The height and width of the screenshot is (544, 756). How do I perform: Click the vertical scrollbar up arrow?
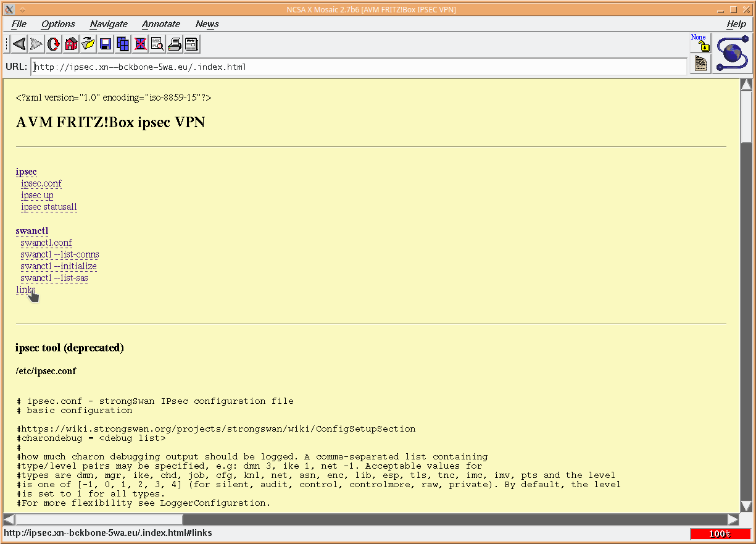(x=746, y=85)
